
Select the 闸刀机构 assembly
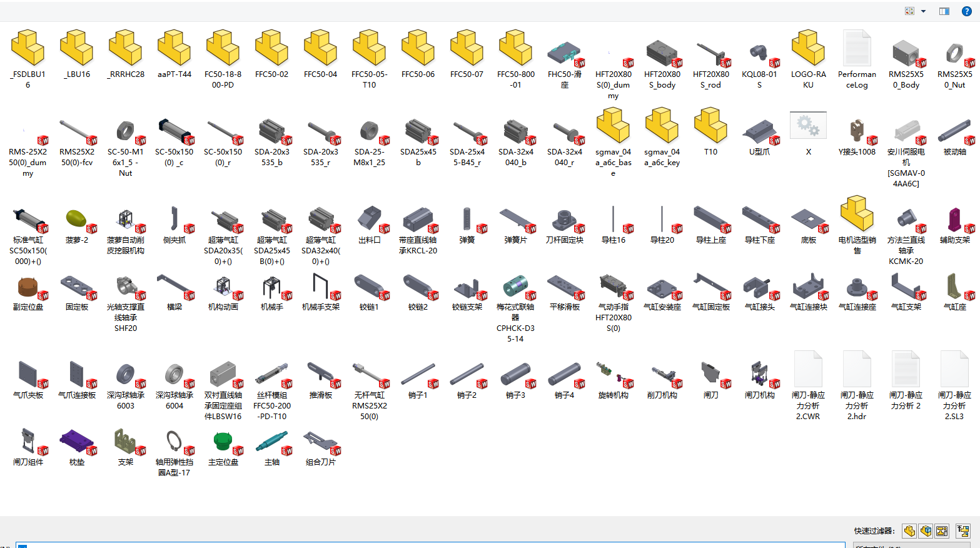click(760, 380)
